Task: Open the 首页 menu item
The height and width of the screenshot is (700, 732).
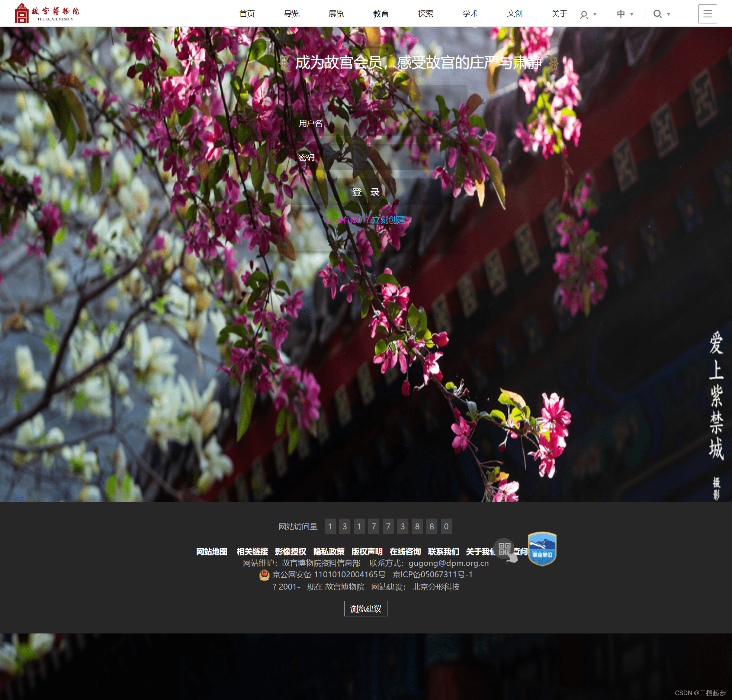Action: click(x=247, y=14)
